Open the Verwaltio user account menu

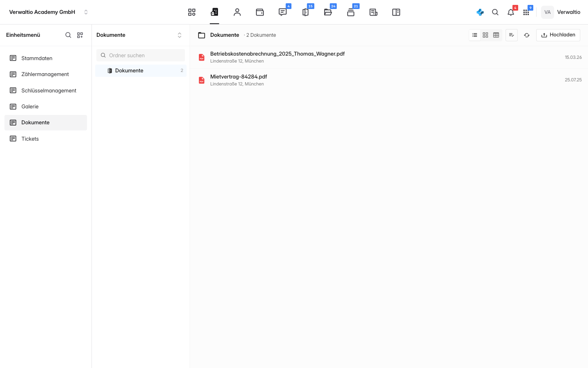click(561, 12)
